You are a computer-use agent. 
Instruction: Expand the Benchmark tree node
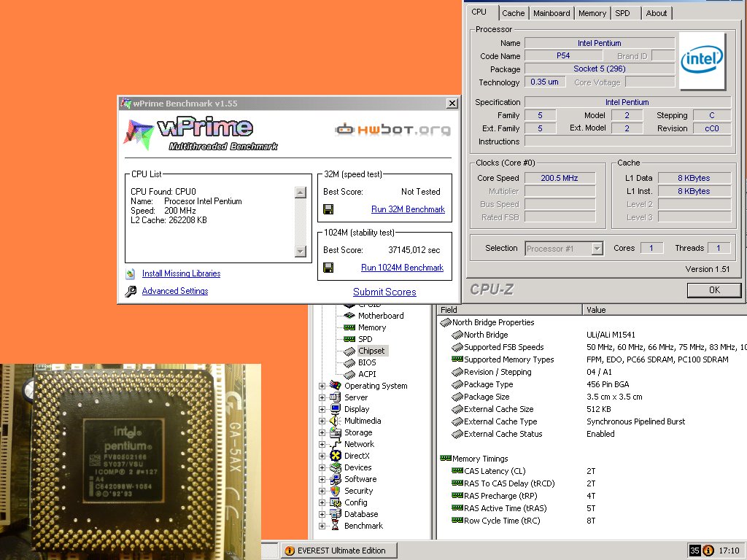point(322,526)
